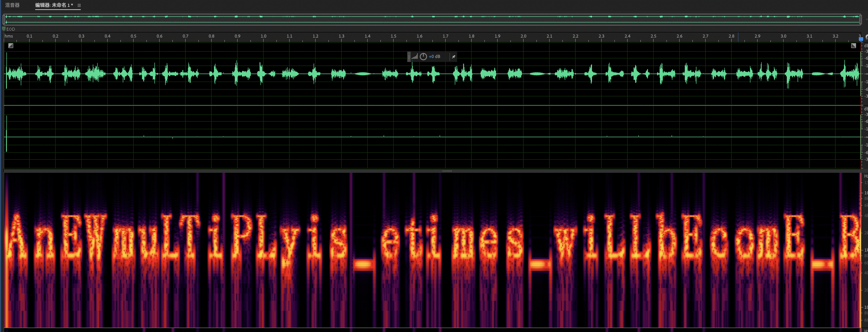Image resolution: width=868 pixels, height=332 pixels.
Task: Switch to the 混音器 (Mixer) tab
Action: pyautogui.click(x=13, y=5)
